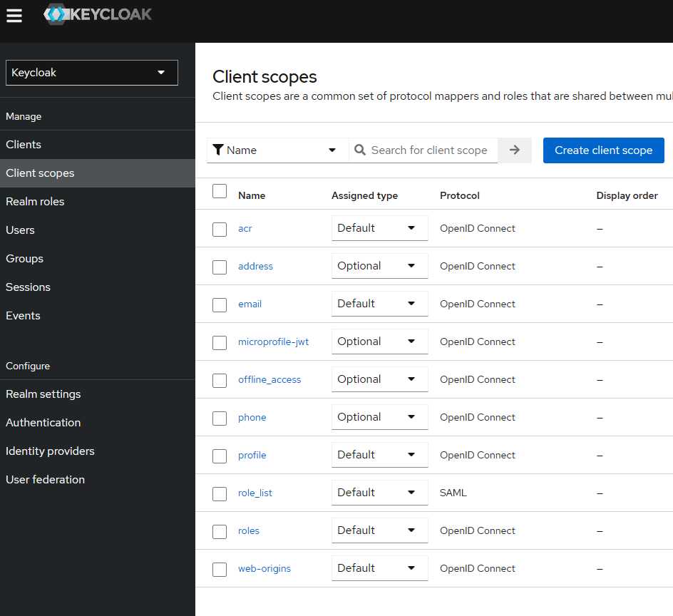Check the checkbox for the acr scope

coord(220,229)
